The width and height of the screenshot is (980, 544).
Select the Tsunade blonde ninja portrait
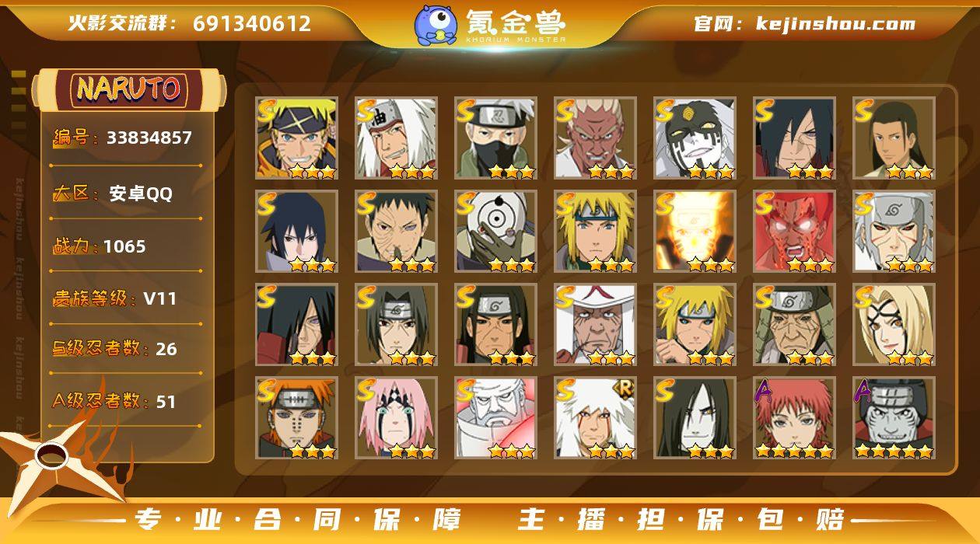(x=894, y=325)
